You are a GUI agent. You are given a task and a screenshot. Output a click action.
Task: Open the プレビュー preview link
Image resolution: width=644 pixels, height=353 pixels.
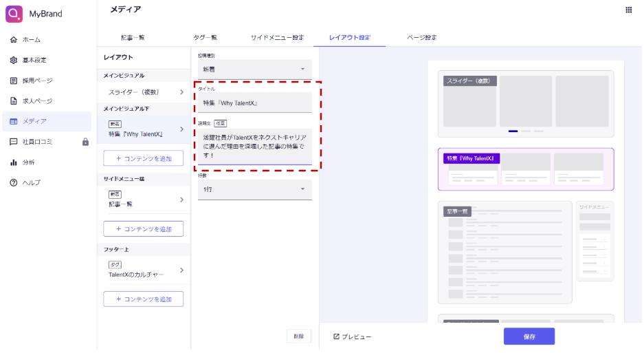click(x=352, y=336)
